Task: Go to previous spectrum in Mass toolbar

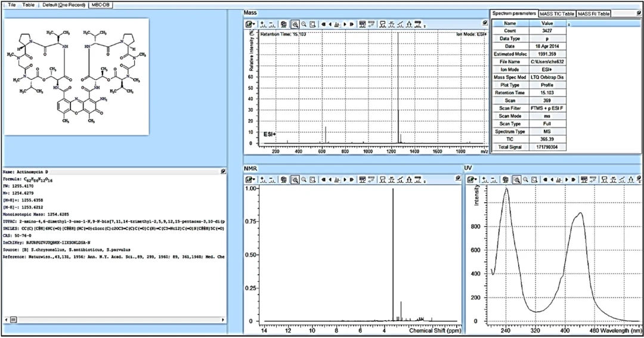Action: 330,24
